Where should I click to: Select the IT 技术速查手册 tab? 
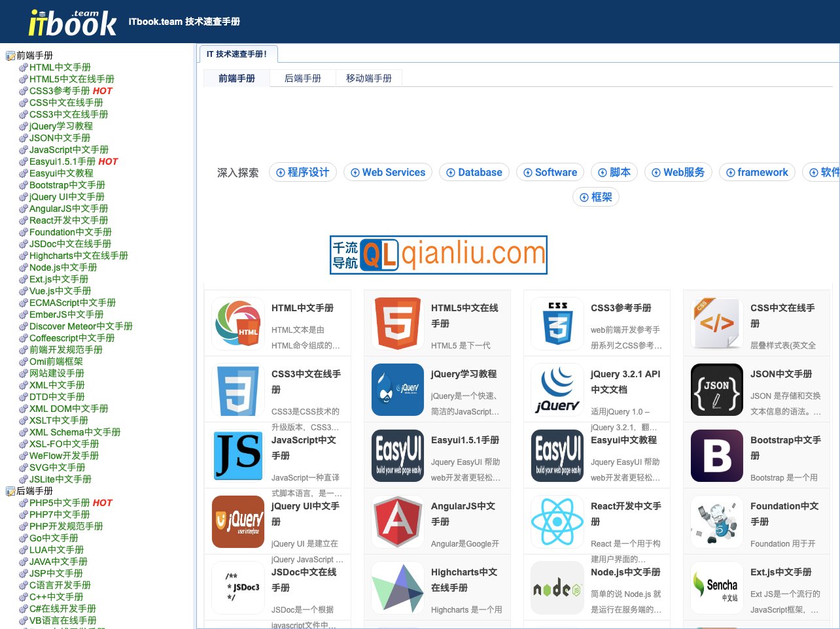click(237, 54)
